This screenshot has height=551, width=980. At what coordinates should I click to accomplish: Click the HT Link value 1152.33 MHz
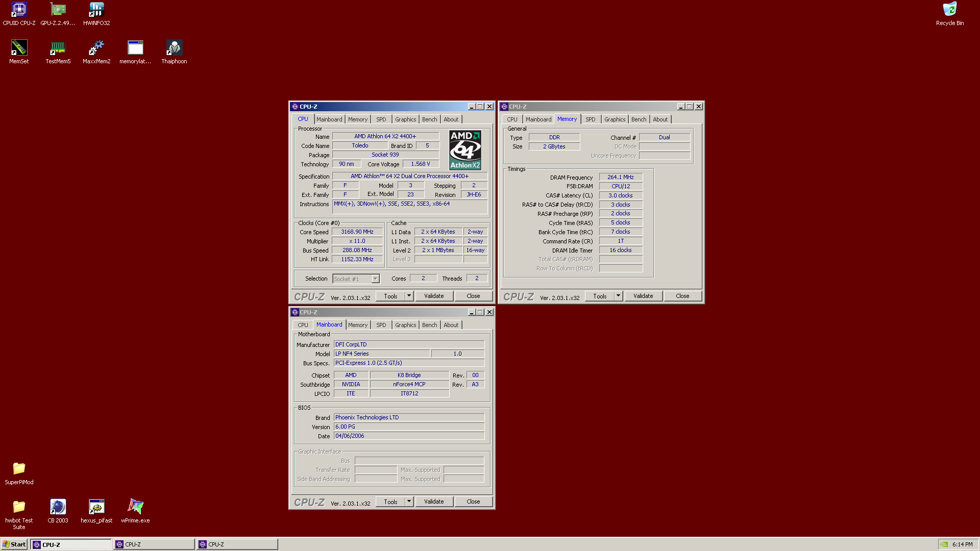pos(357,259)
